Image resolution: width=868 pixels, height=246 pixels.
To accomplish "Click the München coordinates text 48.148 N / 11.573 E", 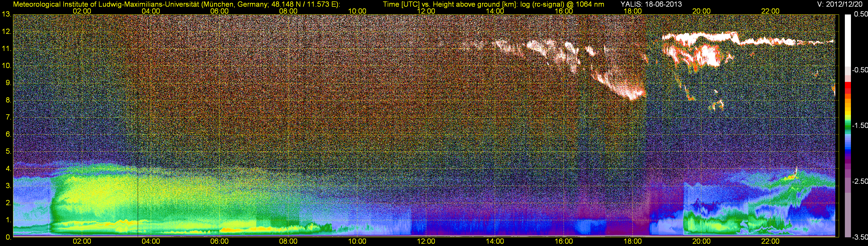I will [x=304, y=4].
